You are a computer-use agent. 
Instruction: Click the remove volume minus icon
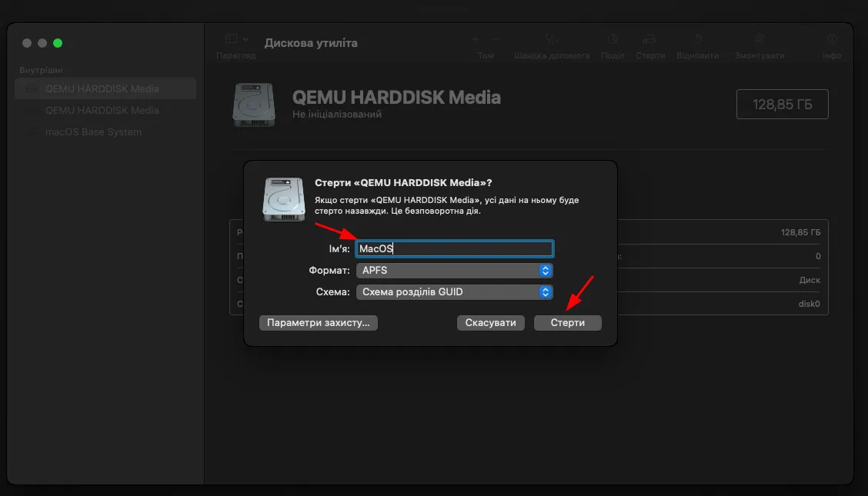pos(496,39)
